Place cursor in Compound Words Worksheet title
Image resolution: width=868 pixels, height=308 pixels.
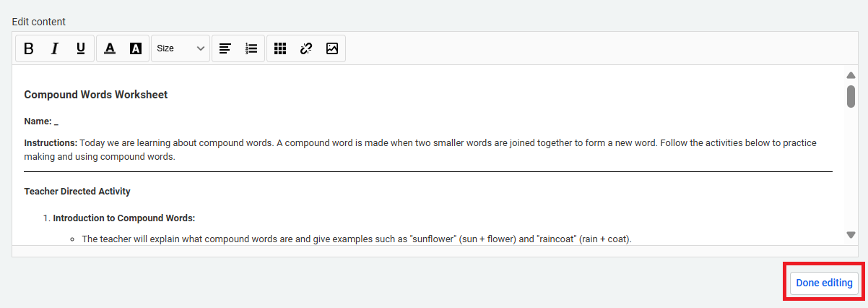coord(96,95)
